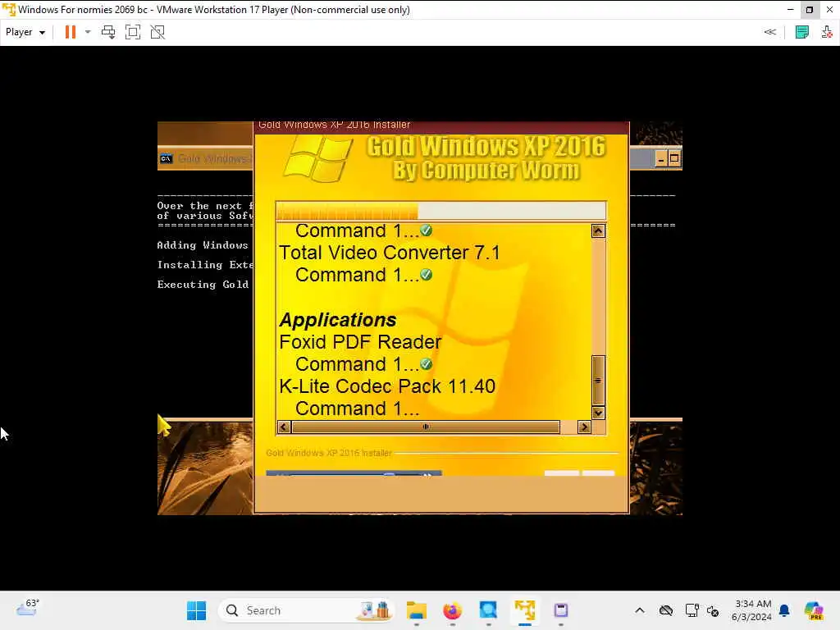The width and height of the screenshot is (840, 630).
Task: Click the command prompt icon in background window
Action: 166,158
